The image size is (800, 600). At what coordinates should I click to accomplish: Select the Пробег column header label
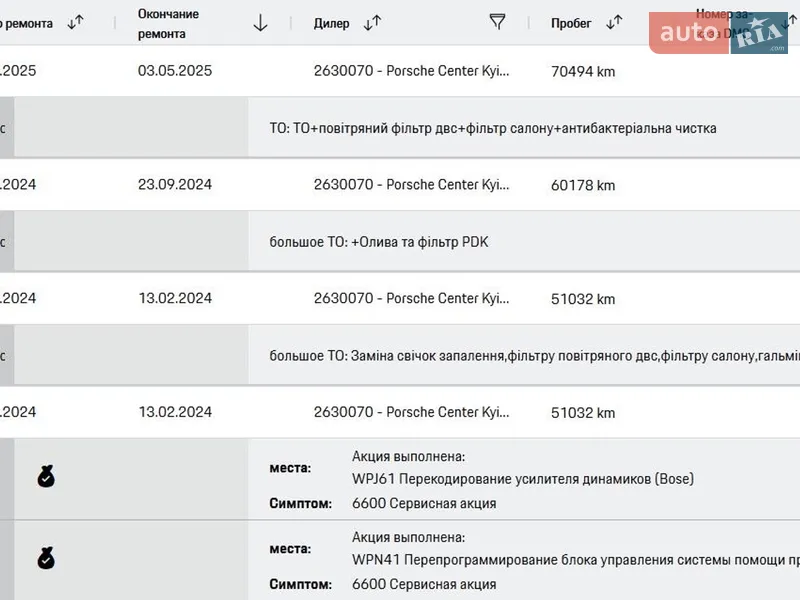[x=571, y=23]
